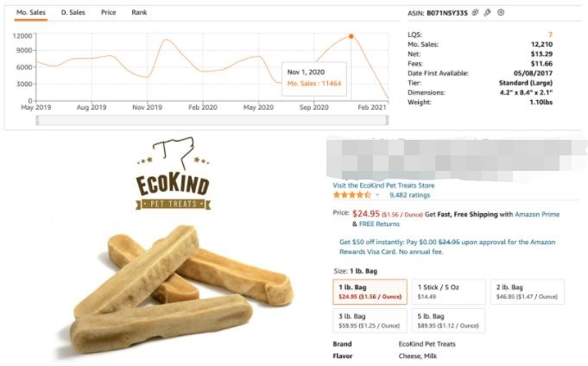
Task: Select the 3 lb. Bag size option
Action: [369, 320]
